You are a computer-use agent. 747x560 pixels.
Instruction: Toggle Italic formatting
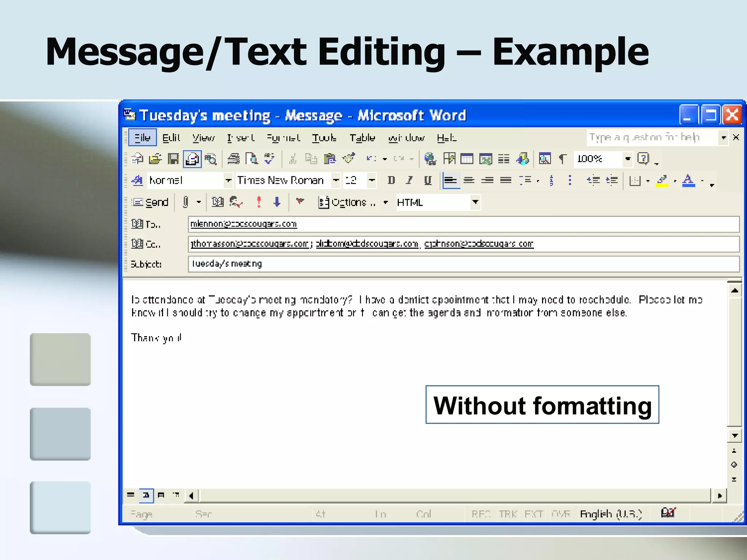[x=410, y=180]
